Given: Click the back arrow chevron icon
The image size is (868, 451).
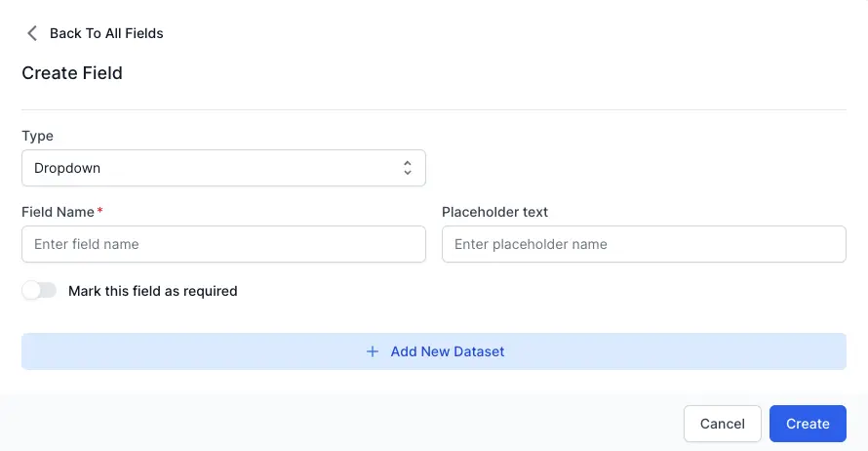Looking at the screenshot, I should (x=32, y=33).
